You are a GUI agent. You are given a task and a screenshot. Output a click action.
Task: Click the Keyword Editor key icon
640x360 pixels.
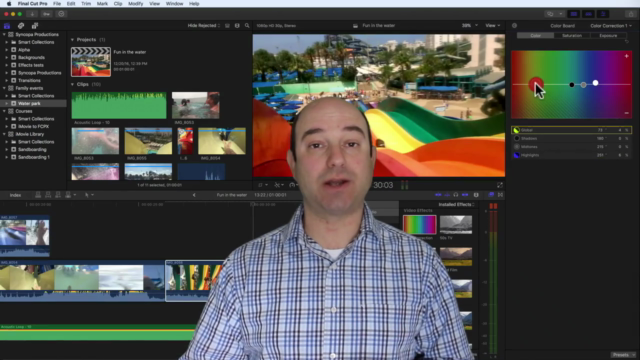[47, 14]
